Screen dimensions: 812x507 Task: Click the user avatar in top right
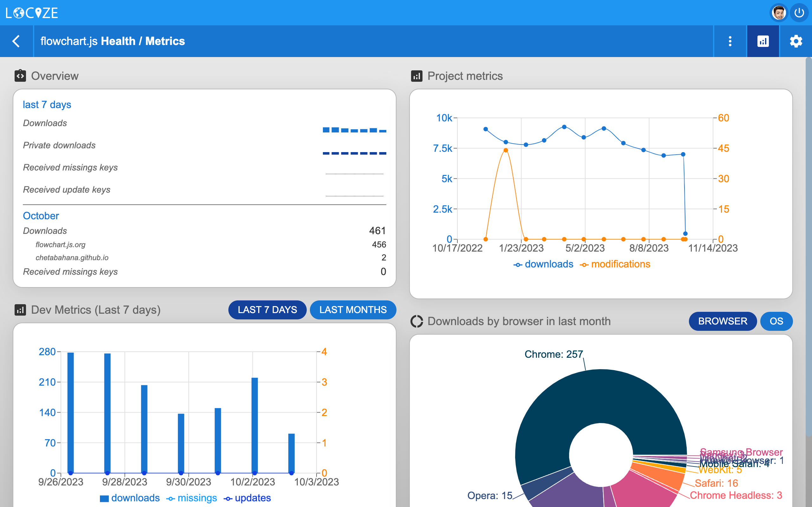pyautogui.click(x=779, y=12)
